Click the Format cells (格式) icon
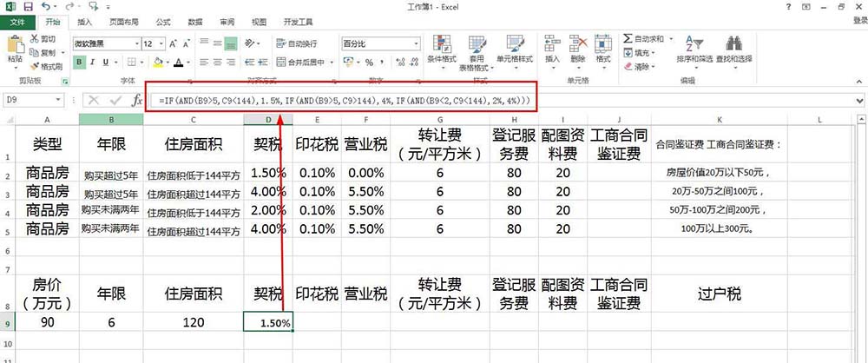Image resolution: width=868 pixels, height=363 pixels. pyautogui.click(x=603, y=44)
